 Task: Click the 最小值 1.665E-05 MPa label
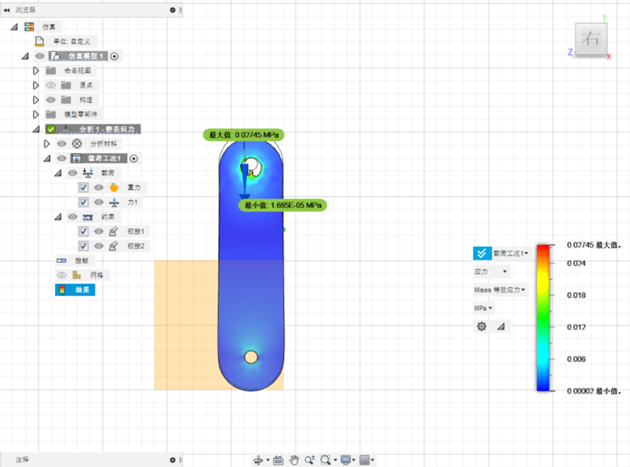click(283, 205)
